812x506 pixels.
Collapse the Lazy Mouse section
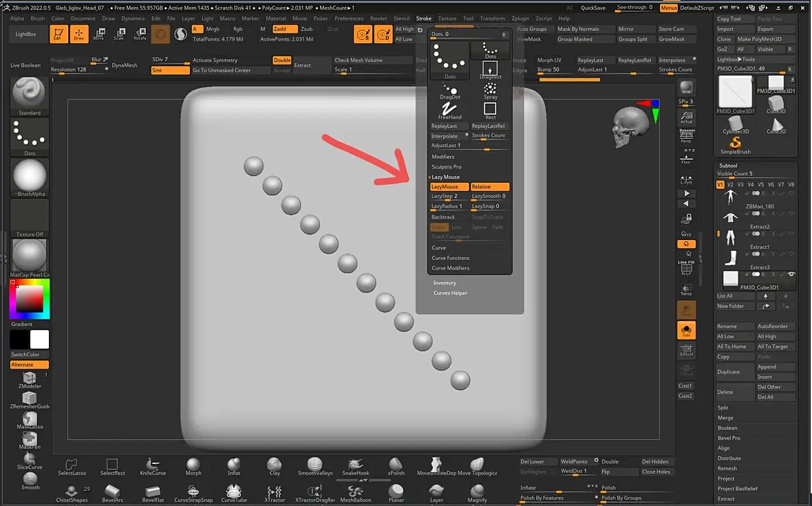click(445, 177)
